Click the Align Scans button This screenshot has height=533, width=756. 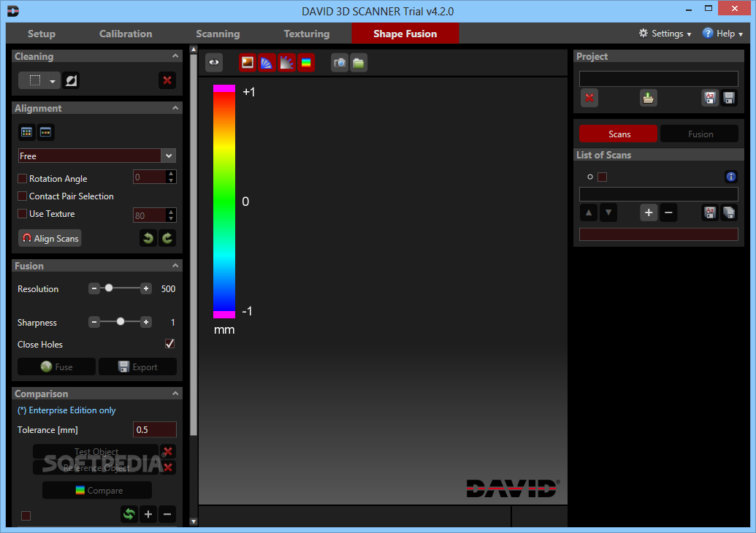pos(50,238)
